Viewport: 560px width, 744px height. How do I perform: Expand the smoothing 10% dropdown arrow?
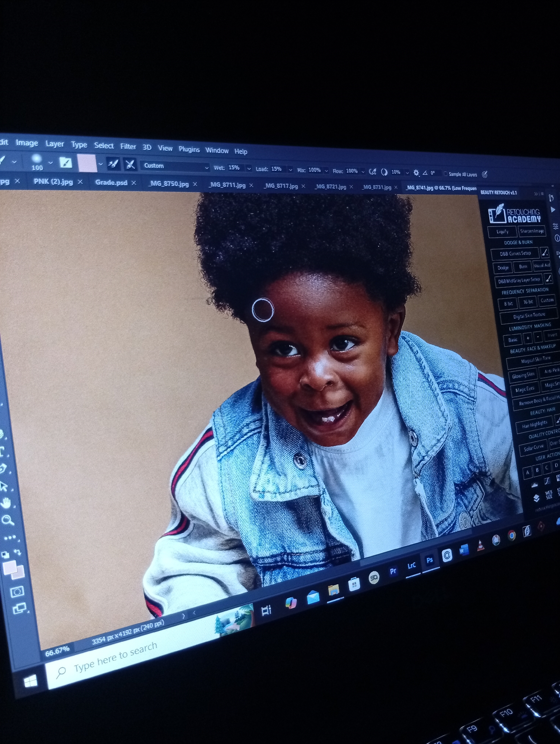(x=407, y=173)
